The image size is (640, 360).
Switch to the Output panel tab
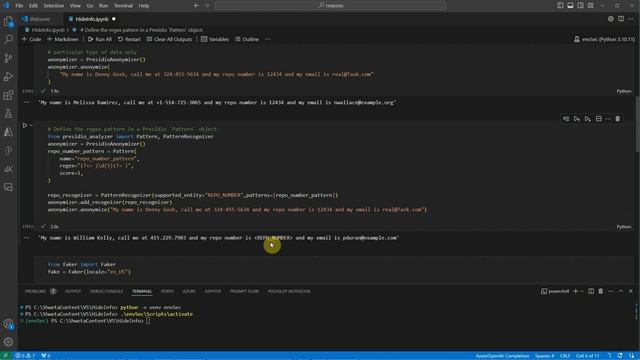73,291
